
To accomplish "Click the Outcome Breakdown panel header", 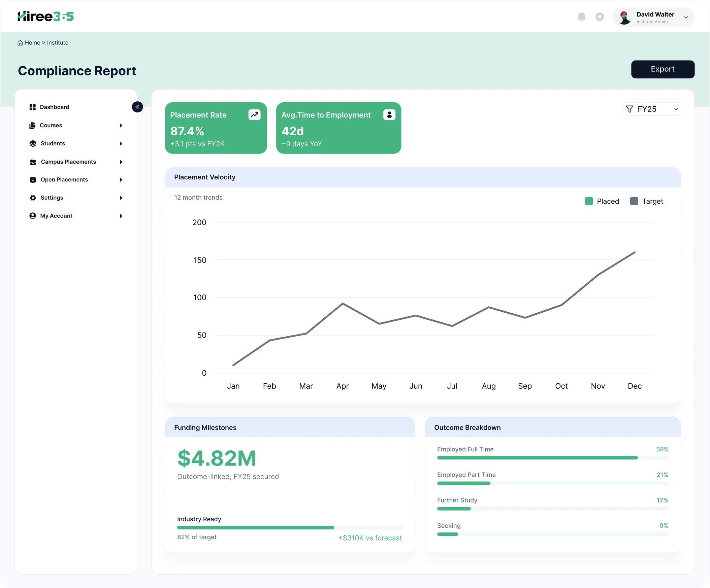I will 553,427.
